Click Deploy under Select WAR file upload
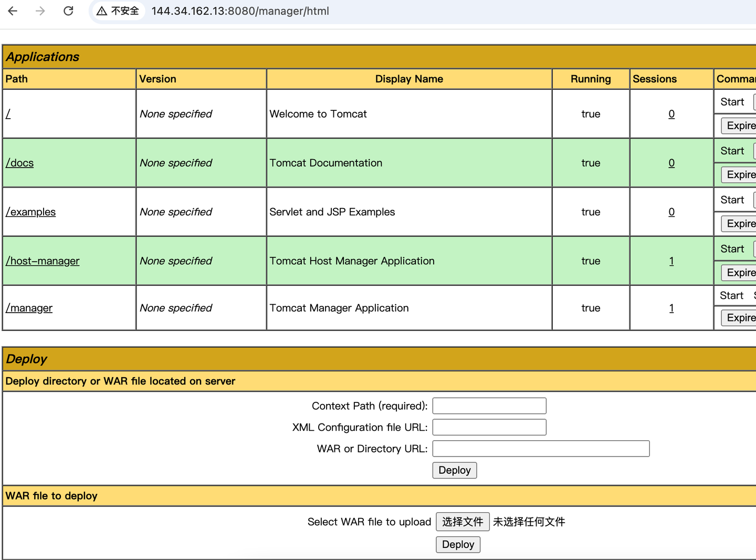 (x=458, y=545)
